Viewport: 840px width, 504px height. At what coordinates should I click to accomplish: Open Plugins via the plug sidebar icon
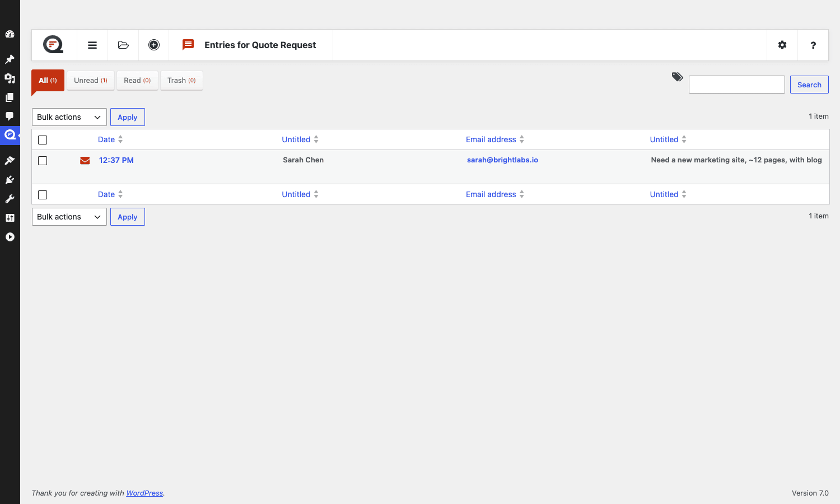tap(10, 180)
